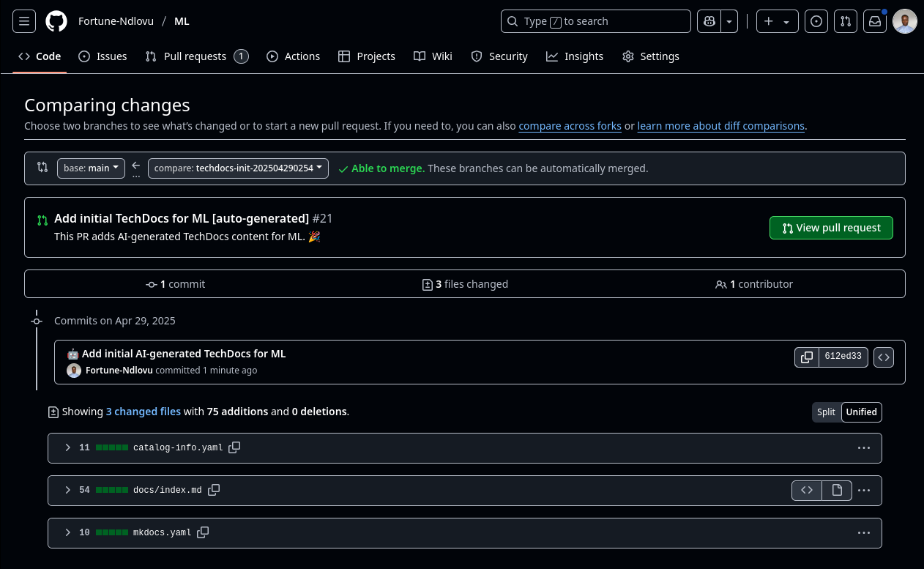Open the Copilot chat icon

[709, 21]
